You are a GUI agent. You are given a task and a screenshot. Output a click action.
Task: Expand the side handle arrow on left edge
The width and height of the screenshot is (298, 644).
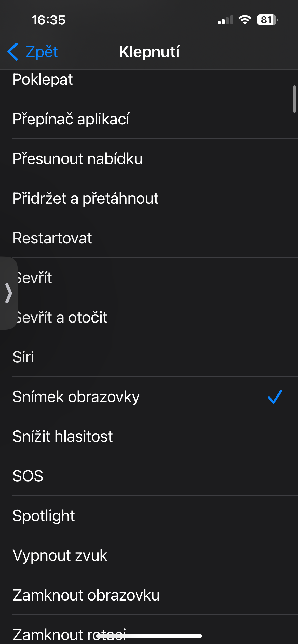point(8,293)
